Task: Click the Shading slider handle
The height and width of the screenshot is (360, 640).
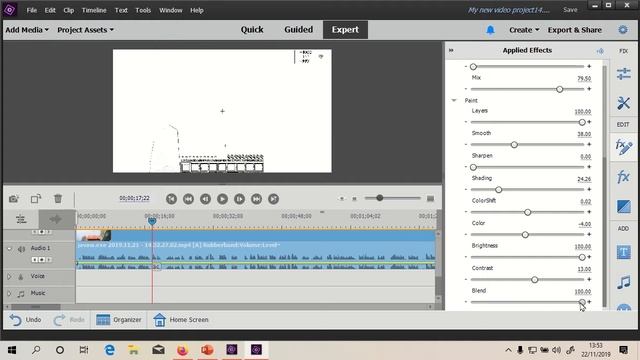Action: pyautogui.click(x=498, y=190)
